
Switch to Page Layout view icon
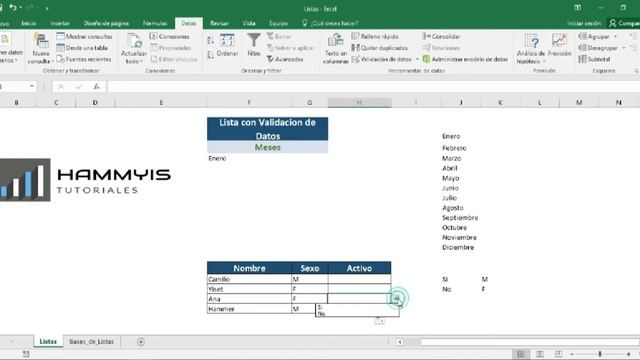(x=540, y=354)
